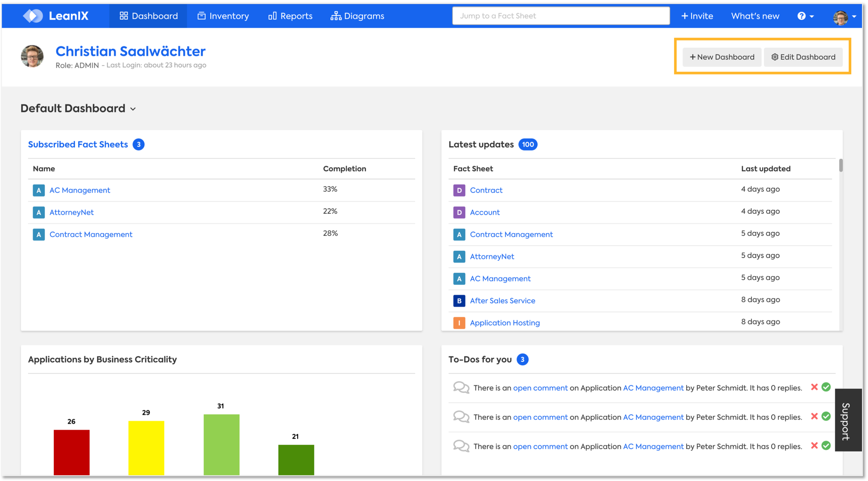The width and height of the screenshot is (868, 481).
Task: Click the LeanIX logo icon
Action: [33, 16]
